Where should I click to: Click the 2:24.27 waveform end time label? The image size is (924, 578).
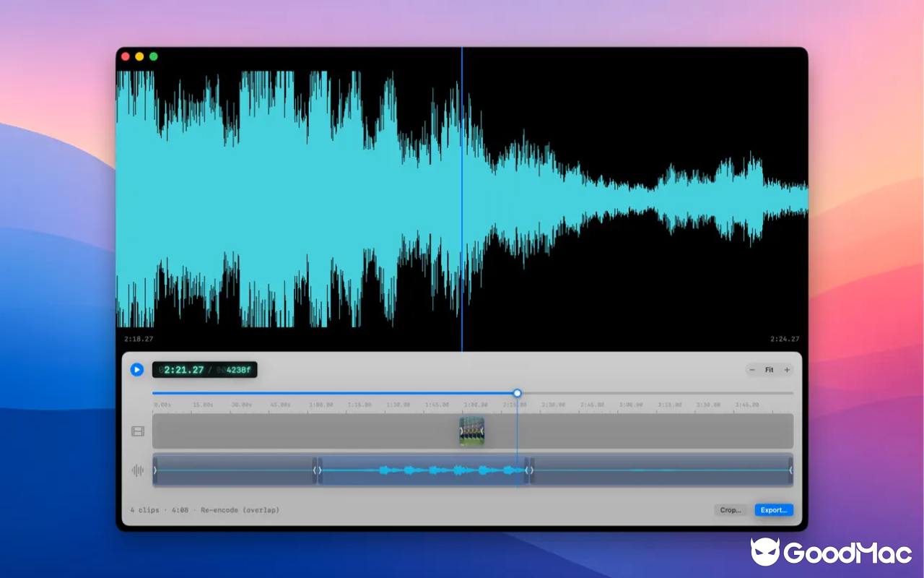(785, 339)
